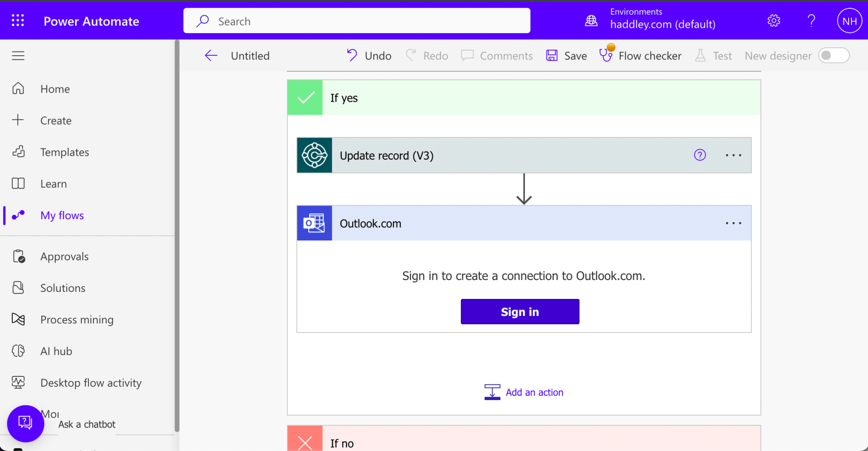Open the settings gear icon

coord(774,21)
